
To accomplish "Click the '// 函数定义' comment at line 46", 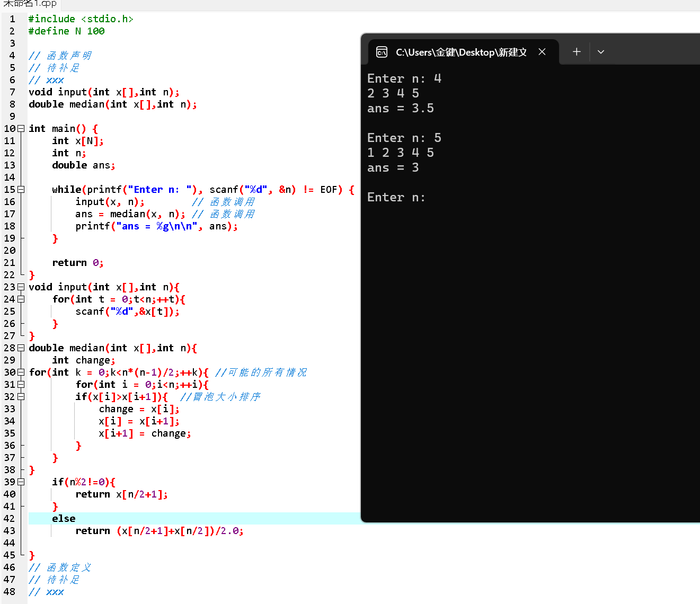I will 60,567.
